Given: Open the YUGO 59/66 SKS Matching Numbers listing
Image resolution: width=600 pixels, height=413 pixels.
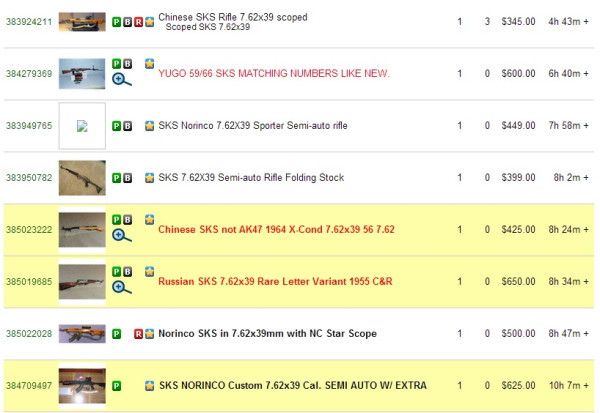Looking at the screenshot, I should (x=273, y=74).
